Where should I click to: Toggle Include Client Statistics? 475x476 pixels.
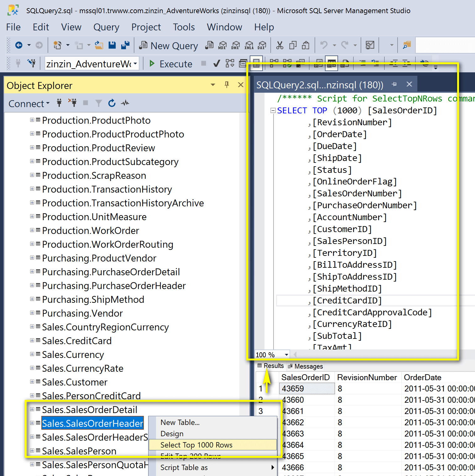[x=300, y=64]
